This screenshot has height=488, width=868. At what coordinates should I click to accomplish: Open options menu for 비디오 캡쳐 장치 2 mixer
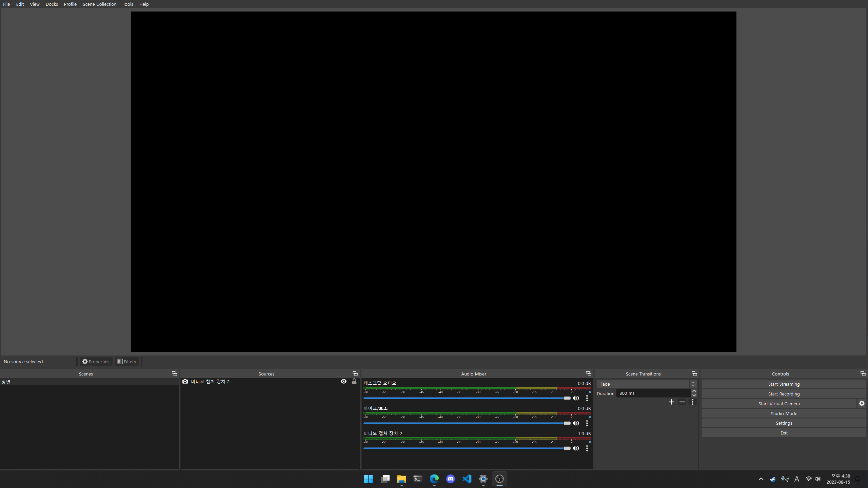[587, 448]
